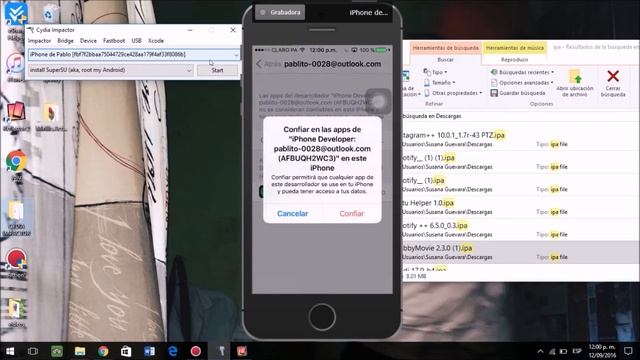The width and height of the screenshot is (640, 360).
Task: Tap Confiar in the trust dialog
Action: pos(352,213)
